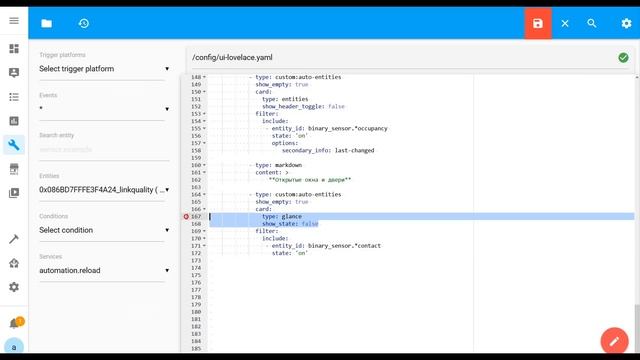Close the current file with X icon
Image resolution: width=640 pixels, height=360 pixels.
(x=565, y=23)
